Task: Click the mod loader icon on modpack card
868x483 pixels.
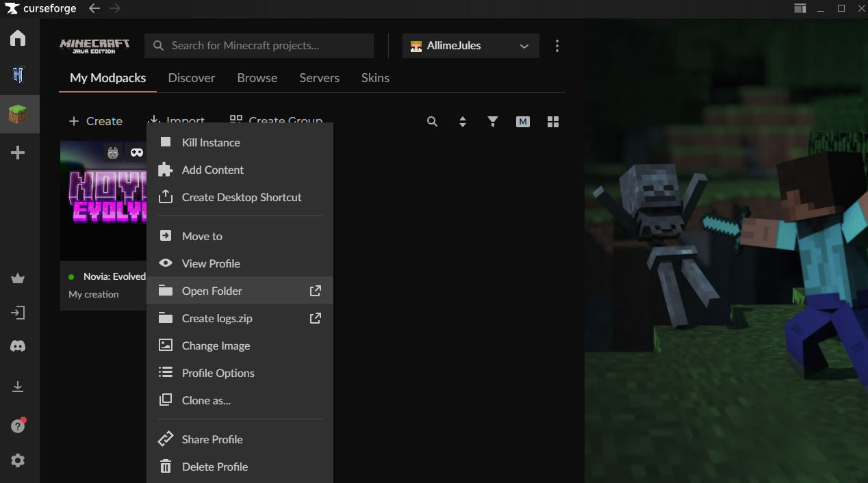Action: point(113,153)
